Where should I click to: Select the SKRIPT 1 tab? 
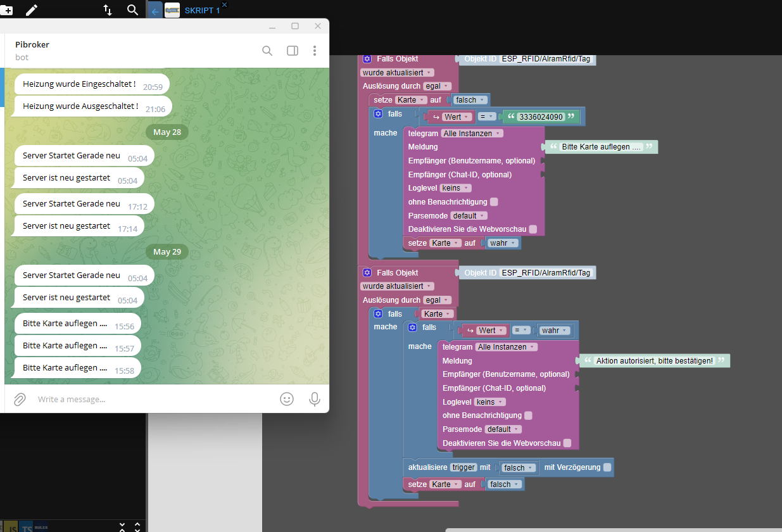[x=202, y=11]
